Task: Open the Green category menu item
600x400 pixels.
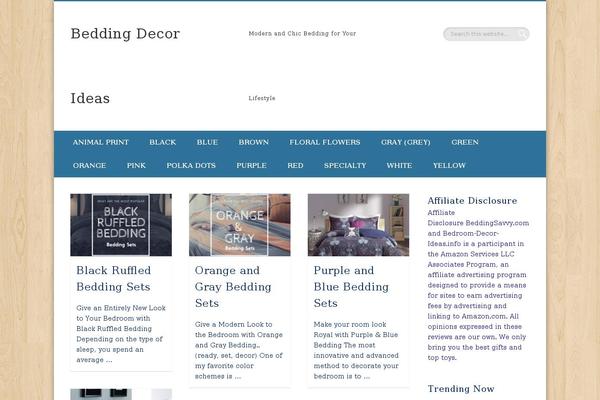Action: (465, 142)
